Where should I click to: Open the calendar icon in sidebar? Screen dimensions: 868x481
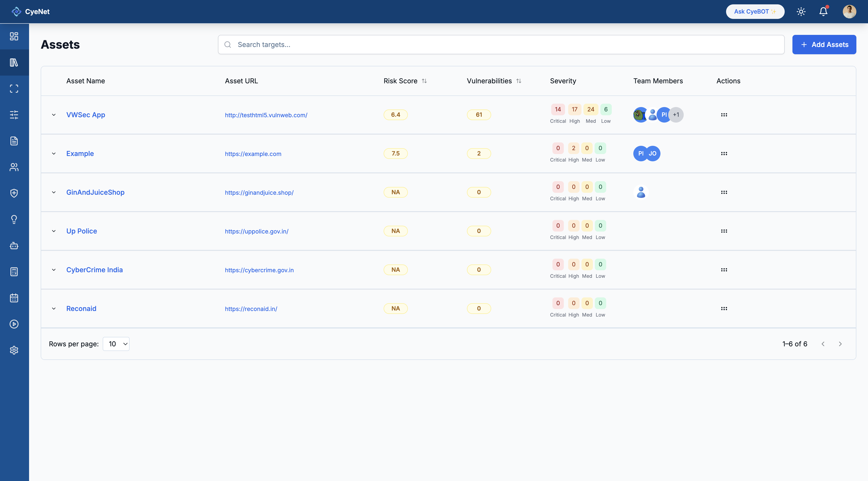14,298
